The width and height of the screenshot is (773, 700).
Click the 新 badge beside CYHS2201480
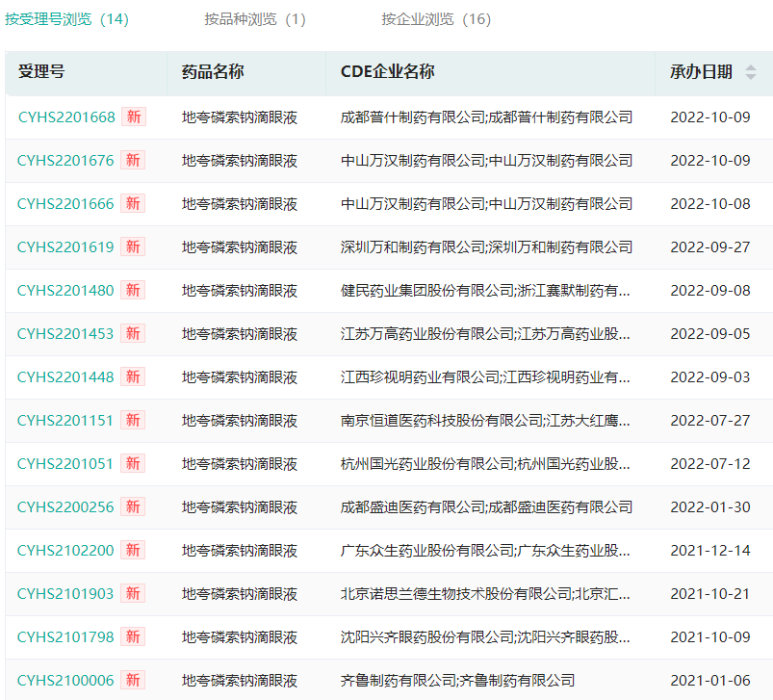[133, 291]
